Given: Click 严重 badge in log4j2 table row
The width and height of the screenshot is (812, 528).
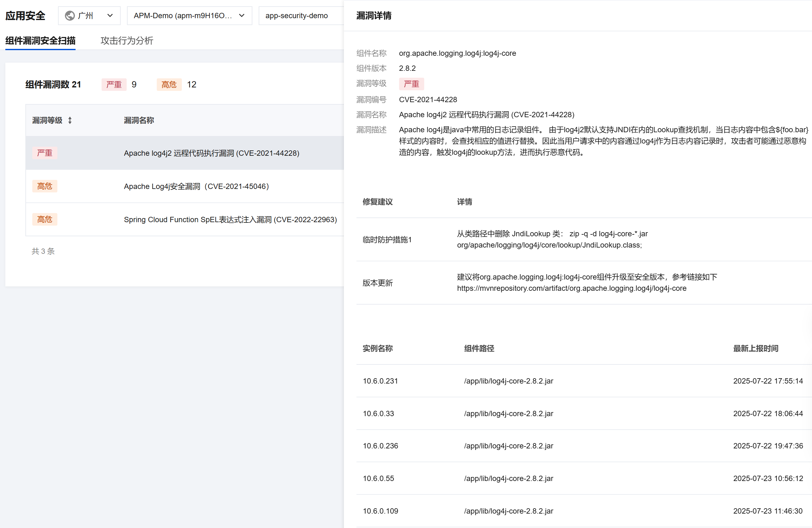Looking at the screenshot, I should coord(45,153).
